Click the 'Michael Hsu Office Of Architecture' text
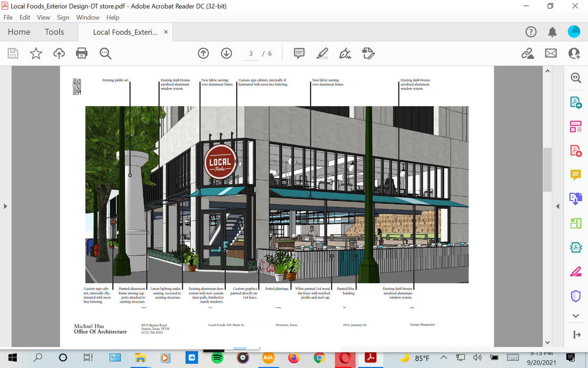The width and height of the screenshot is (588, 368). tap(100, 329)
